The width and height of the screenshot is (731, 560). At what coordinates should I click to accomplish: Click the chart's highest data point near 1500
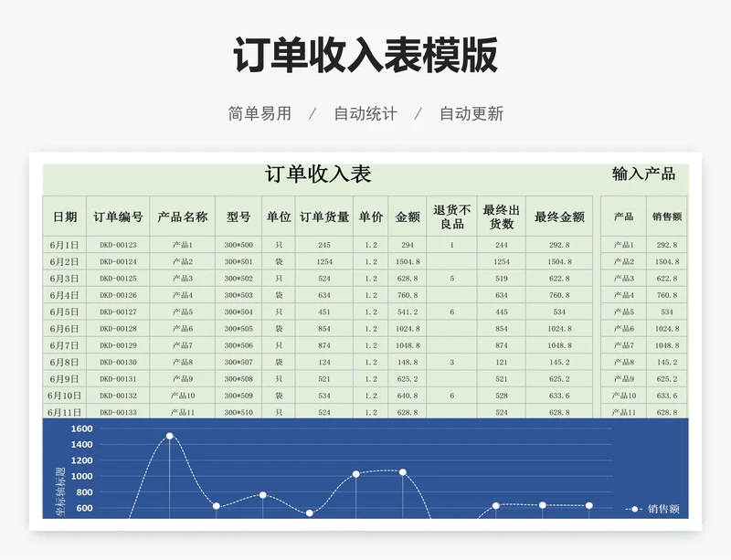[170, 436]
